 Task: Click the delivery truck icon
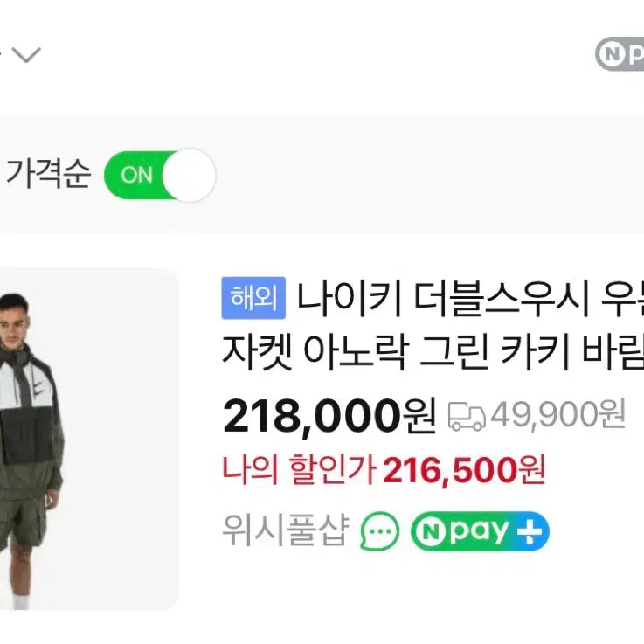467,416
